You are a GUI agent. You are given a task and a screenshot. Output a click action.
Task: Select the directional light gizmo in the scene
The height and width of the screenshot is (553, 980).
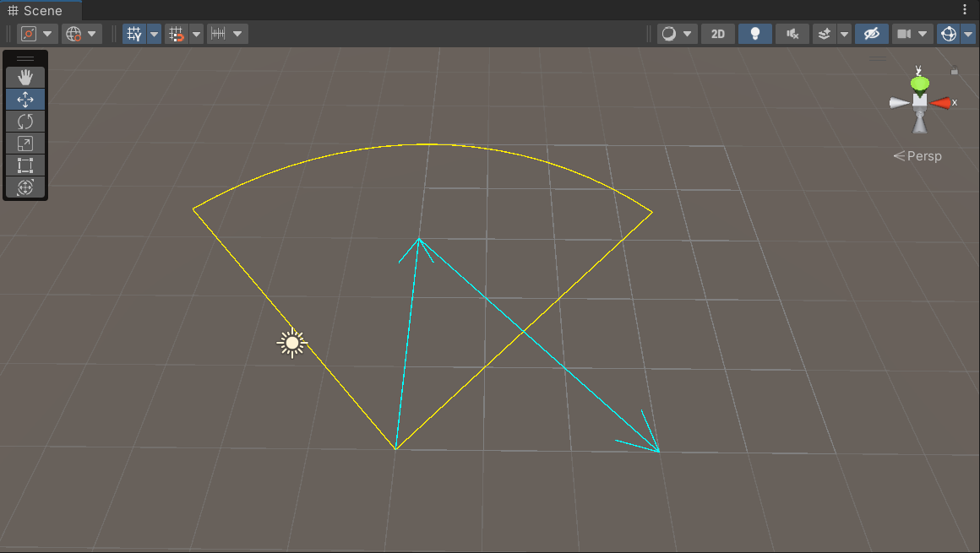[x=291, y=342]
